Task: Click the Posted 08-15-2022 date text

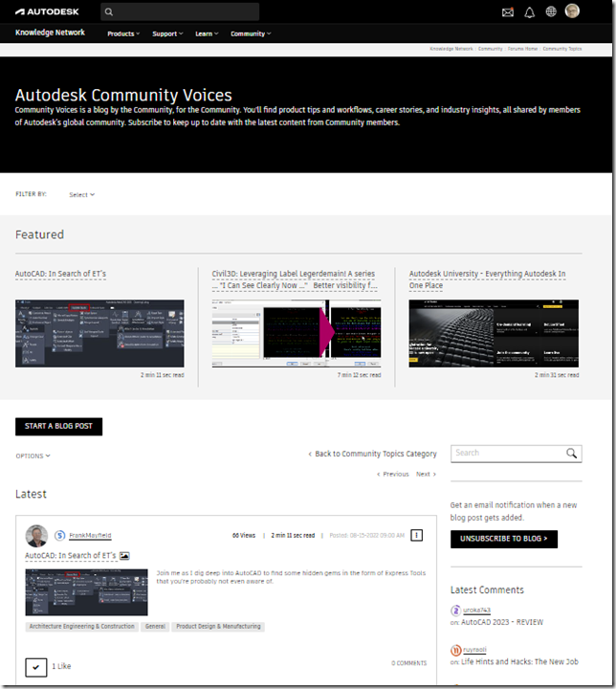Action: [x=367, y=536]
